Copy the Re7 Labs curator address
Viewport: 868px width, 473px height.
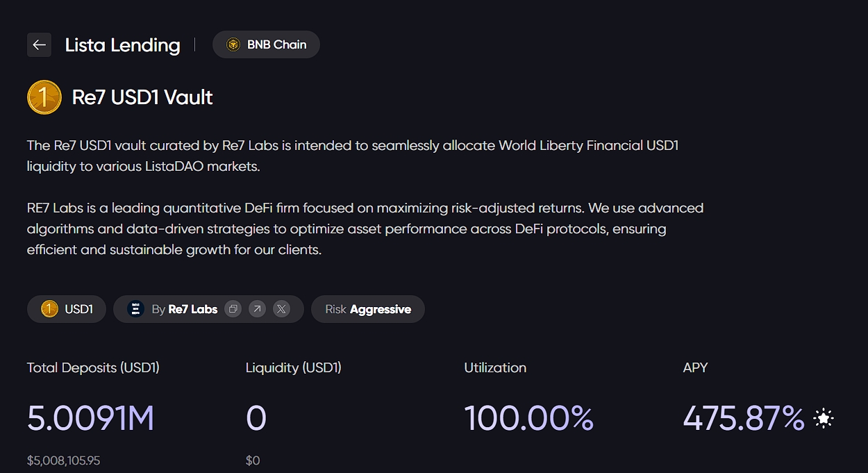[233, 309]
